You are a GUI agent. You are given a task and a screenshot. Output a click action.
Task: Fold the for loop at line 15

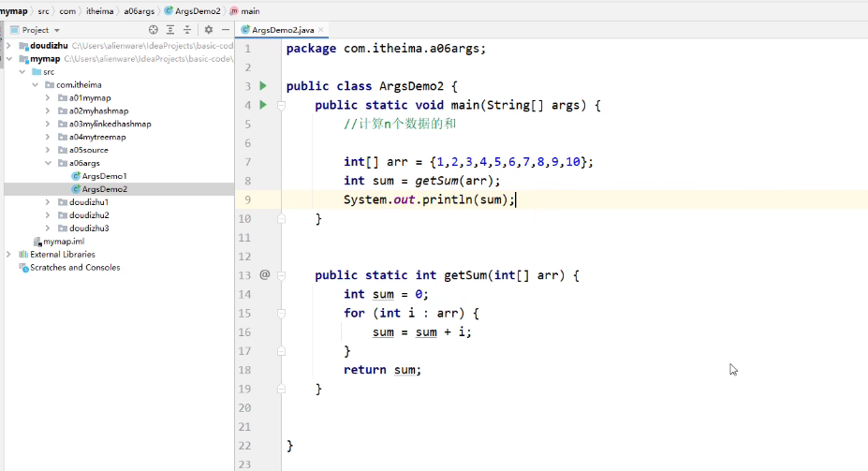point(281,314)
